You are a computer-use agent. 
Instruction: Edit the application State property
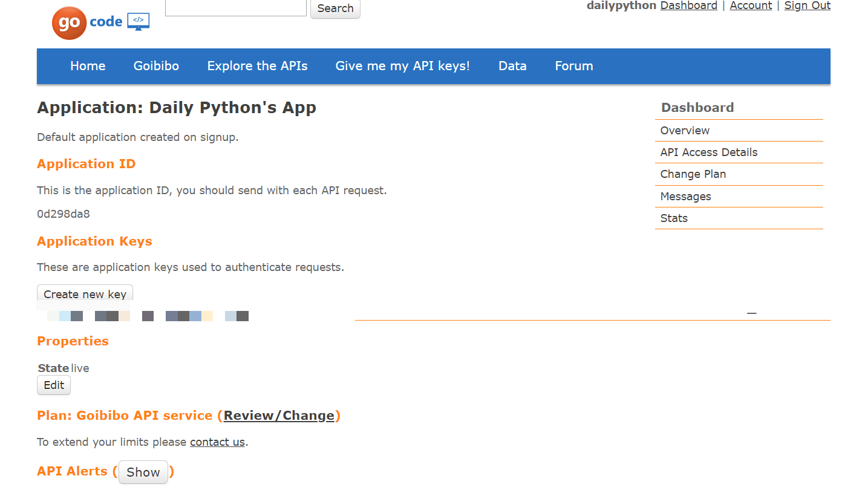(53, 385)
